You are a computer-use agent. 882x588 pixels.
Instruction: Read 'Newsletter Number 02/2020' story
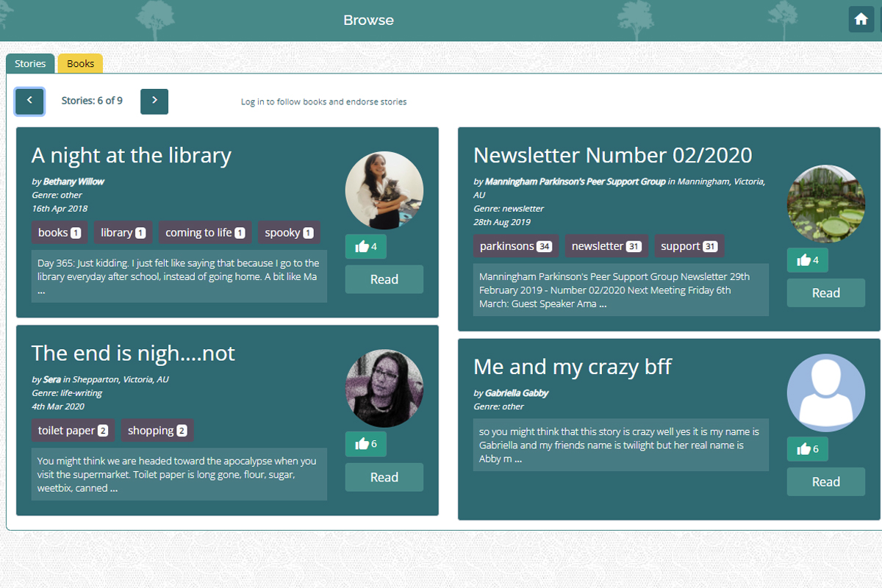(x=825, y=293)
